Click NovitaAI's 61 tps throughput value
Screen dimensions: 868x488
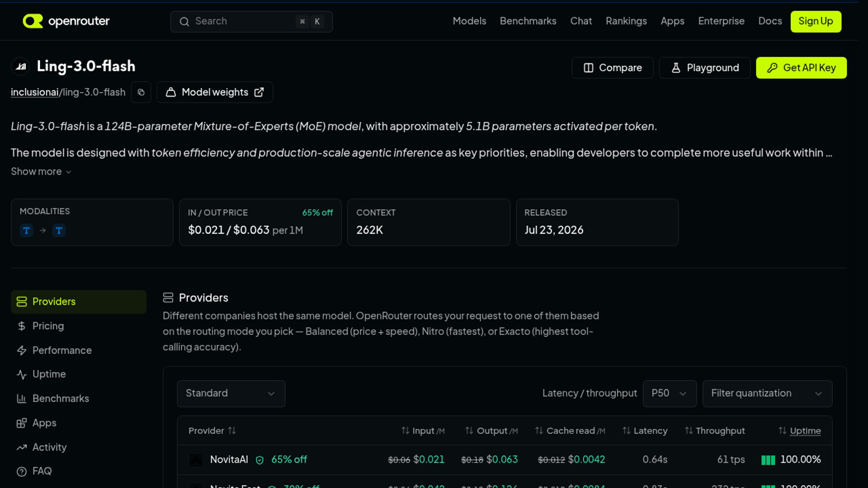click(x=731, y=460)
